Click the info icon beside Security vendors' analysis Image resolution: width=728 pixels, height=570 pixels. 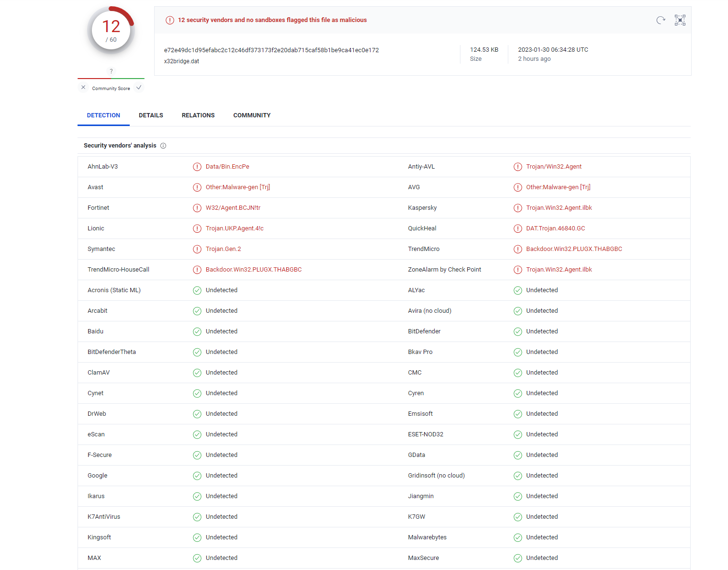click(163, 146)
